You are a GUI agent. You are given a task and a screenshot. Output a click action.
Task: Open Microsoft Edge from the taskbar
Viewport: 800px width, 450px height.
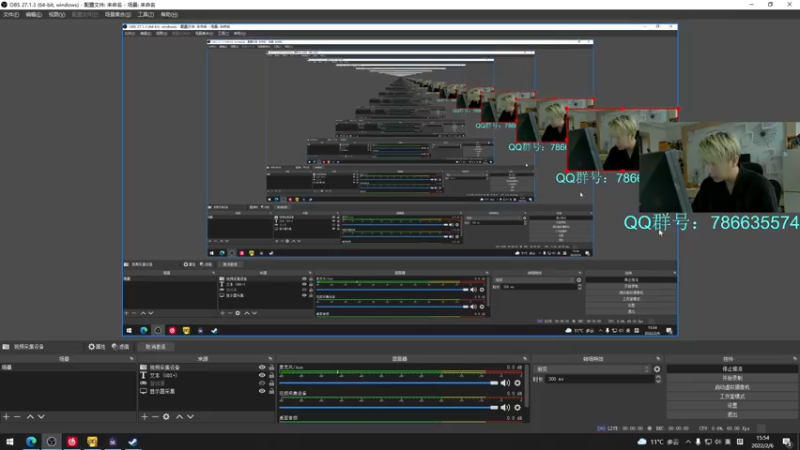coord(31,441)
